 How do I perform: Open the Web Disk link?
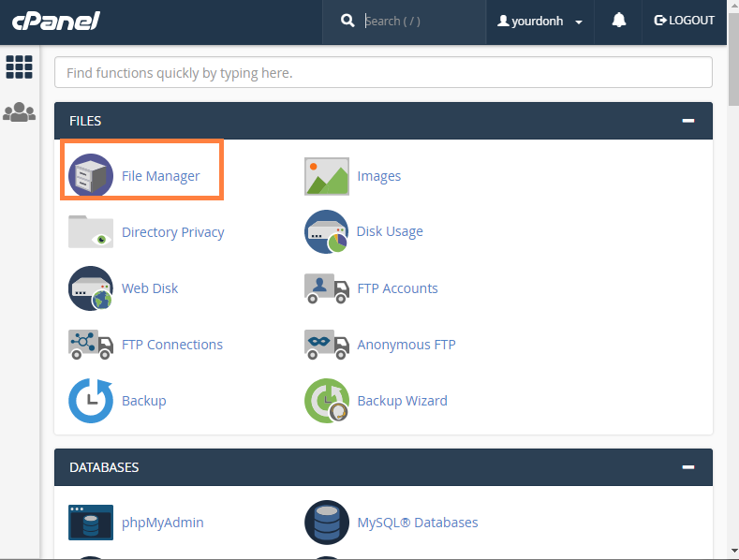point(150,288)
